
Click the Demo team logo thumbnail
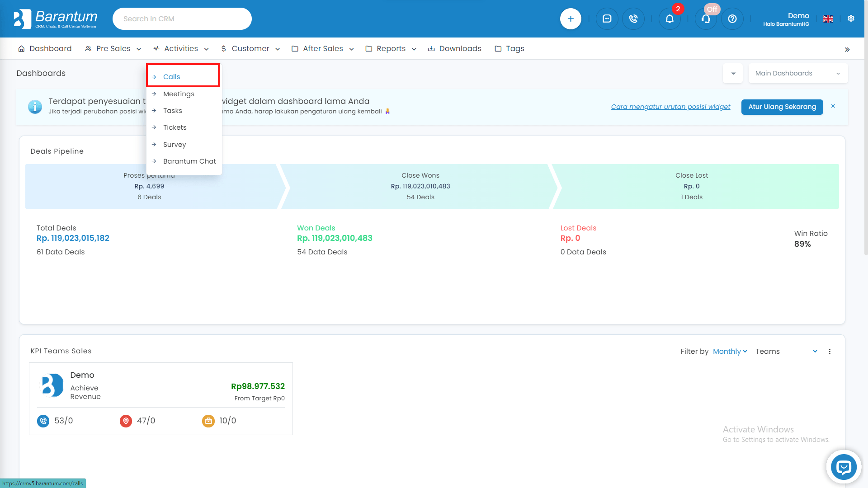[x=52, y=385]
